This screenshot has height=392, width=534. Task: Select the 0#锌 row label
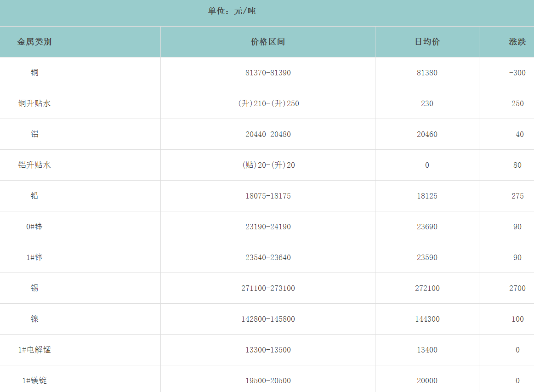coord(34,227)
